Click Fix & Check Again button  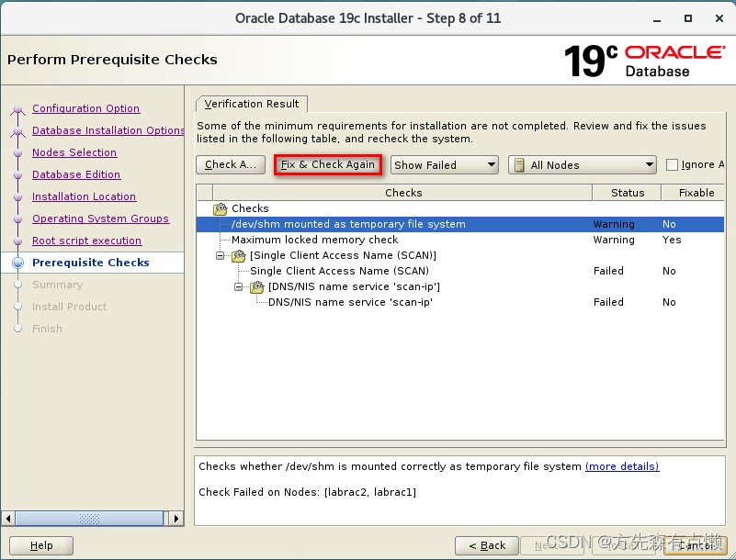click(x=328, y=164)
